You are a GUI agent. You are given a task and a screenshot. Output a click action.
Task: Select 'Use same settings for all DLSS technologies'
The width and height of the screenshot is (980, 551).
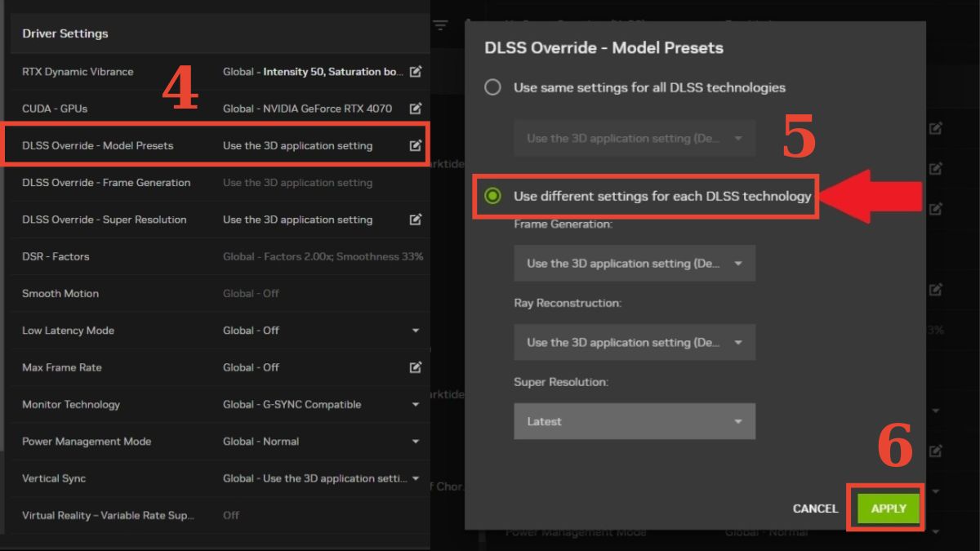coord(492,87)
